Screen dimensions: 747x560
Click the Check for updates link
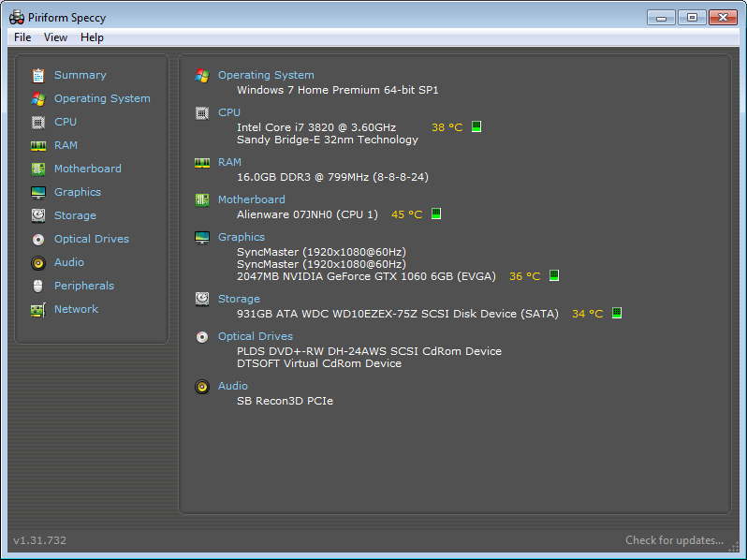click(x=674, y=540)
